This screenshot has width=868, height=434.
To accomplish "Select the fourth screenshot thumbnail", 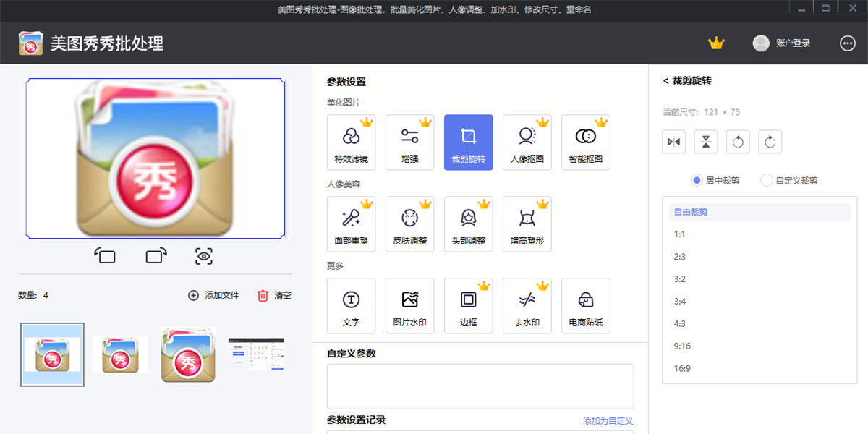I will tap(256, 354).
